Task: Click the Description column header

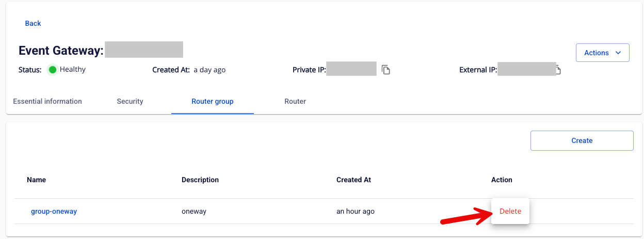Action: click(x=200, y=180)
